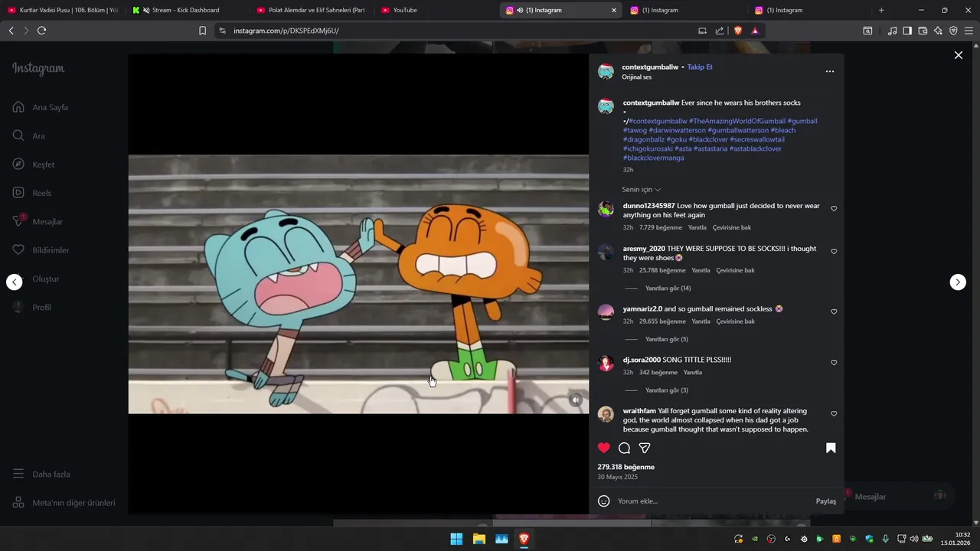Reply to dunno12345987 via Yanıtla
Viewport: 980px width, 551px height.
click(x=697, y=227)
